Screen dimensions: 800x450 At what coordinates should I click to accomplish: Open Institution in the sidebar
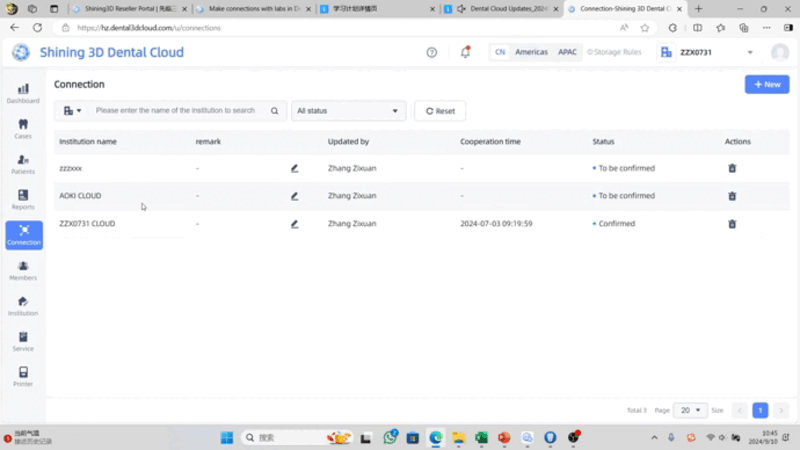23,306
